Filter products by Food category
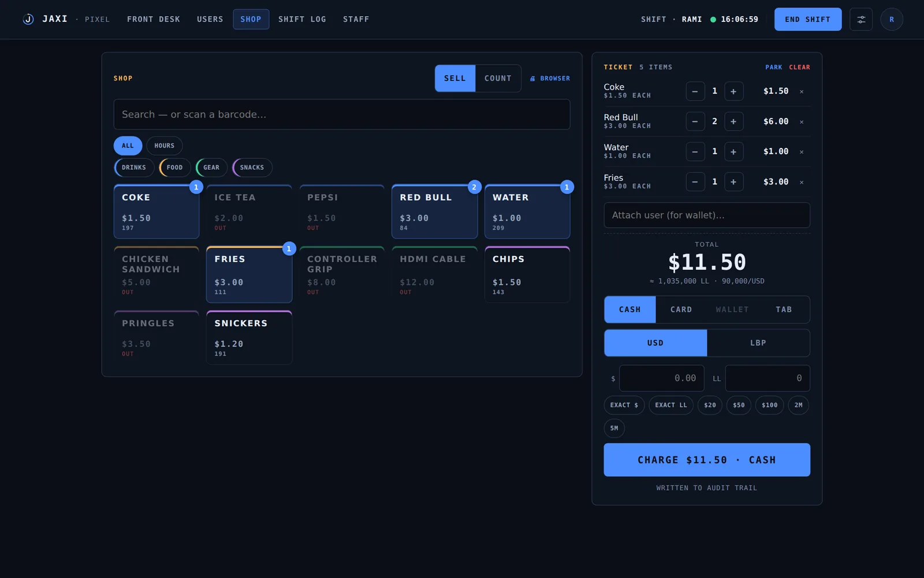924x578 pixels. click(174, 168)
